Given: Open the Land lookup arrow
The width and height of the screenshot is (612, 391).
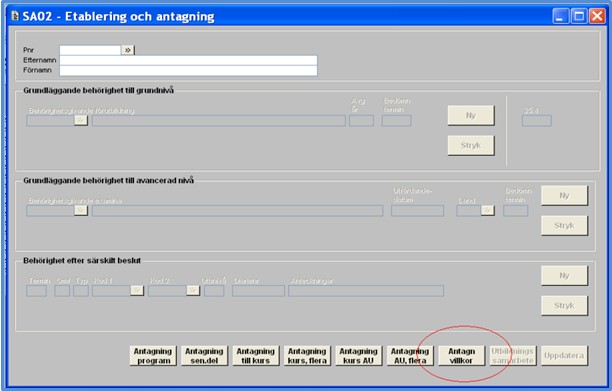Looking at the screenshot, I should (487, 210).
